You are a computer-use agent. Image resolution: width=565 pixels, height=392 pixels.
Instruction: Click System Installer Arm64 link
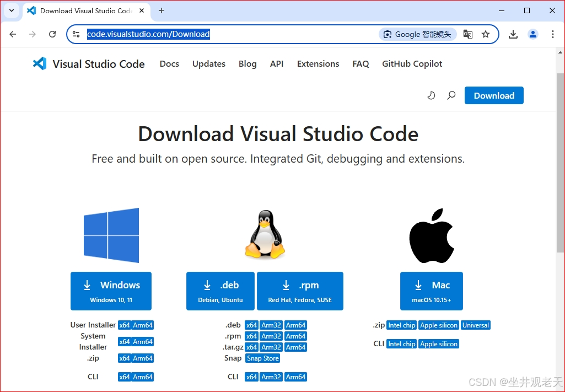pos(143,342)
